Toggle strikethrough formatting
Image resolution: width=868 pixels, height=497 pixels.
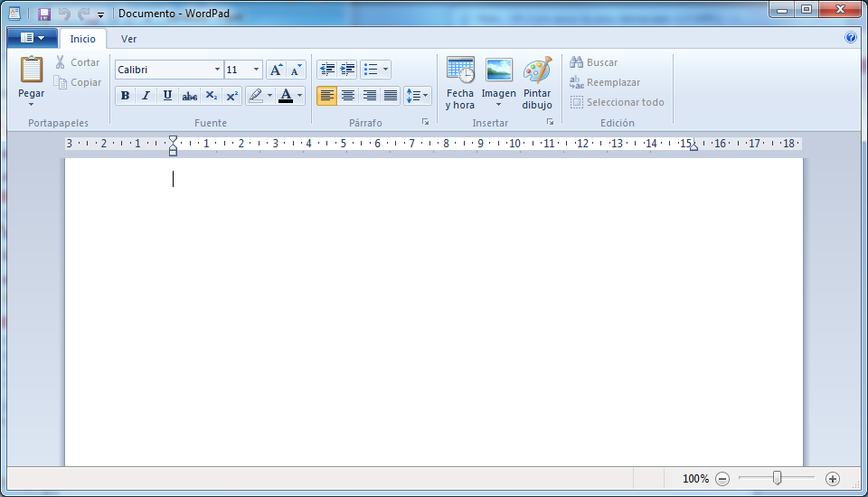pos(189,96)
